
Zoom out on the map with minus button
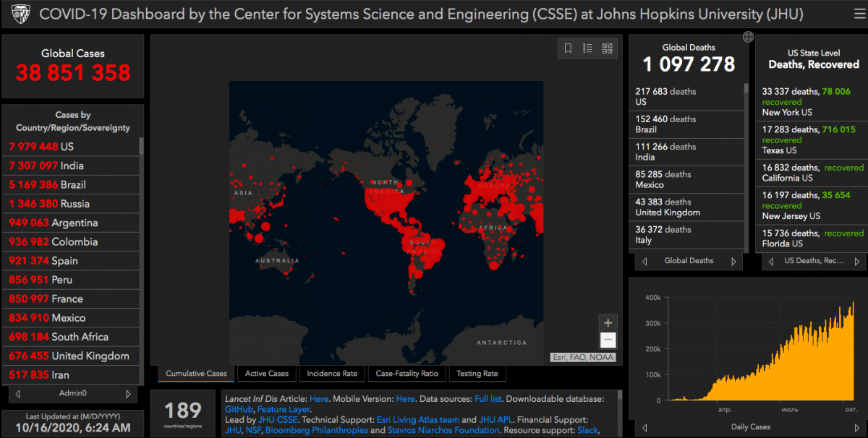608,340
